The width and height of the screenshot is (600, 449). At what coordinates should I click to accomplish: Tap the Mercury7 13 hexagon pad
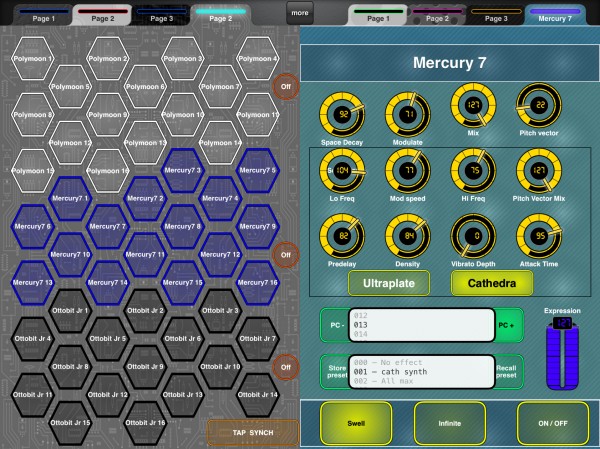[x=33, y=282]
